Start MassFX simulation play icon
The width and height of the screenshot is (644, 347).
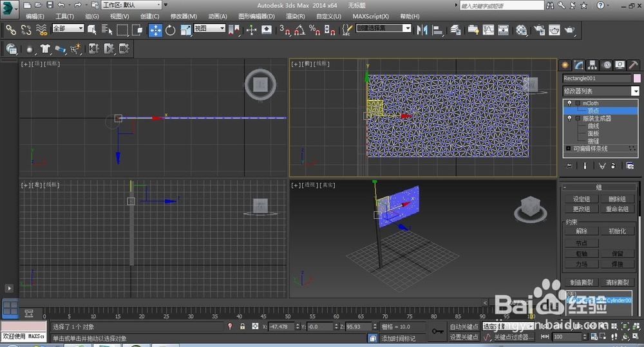pyautogui.click(x=109, y=49)
